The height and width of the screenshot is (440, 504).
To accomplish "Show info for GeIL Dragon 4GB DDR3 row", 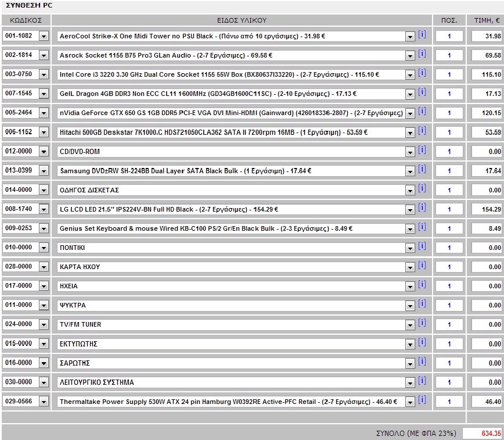I will 422,92.
